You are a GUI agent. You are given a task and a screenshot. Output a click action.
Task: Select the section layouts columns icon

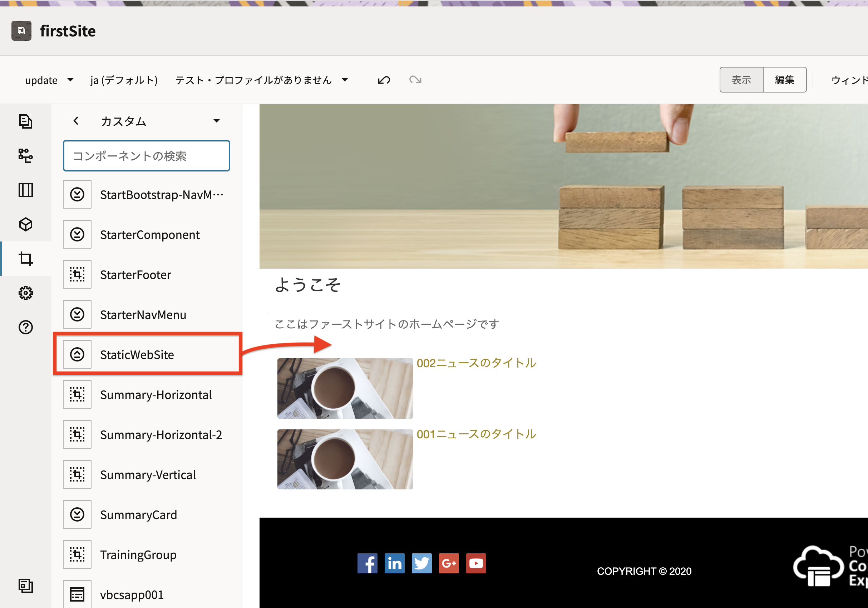(x=25, y=190)
